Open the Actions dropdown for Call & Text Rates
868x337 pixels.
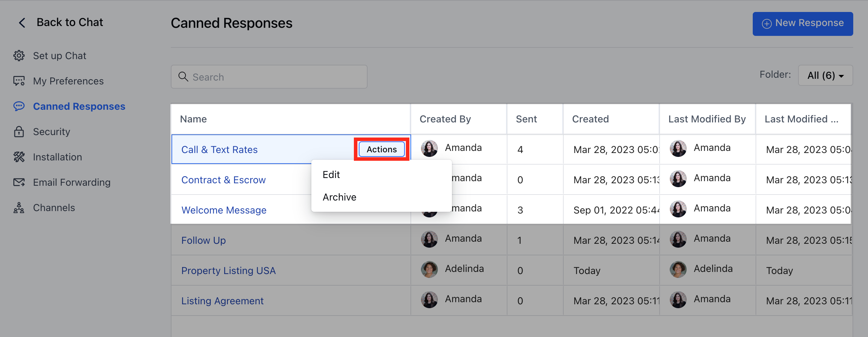[x=381, y=149]
